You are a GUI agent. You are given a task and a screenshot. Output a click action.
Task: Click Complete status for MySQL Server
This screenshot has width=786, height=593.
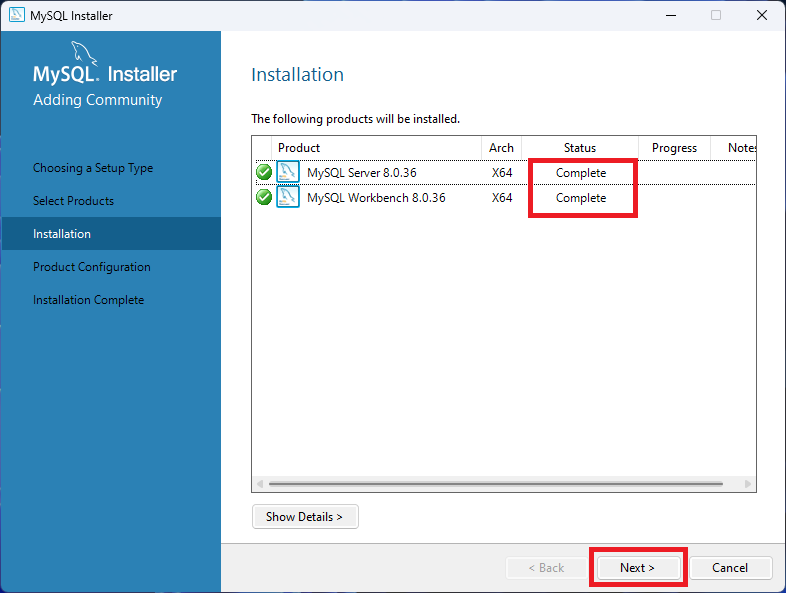pos(581,173)
